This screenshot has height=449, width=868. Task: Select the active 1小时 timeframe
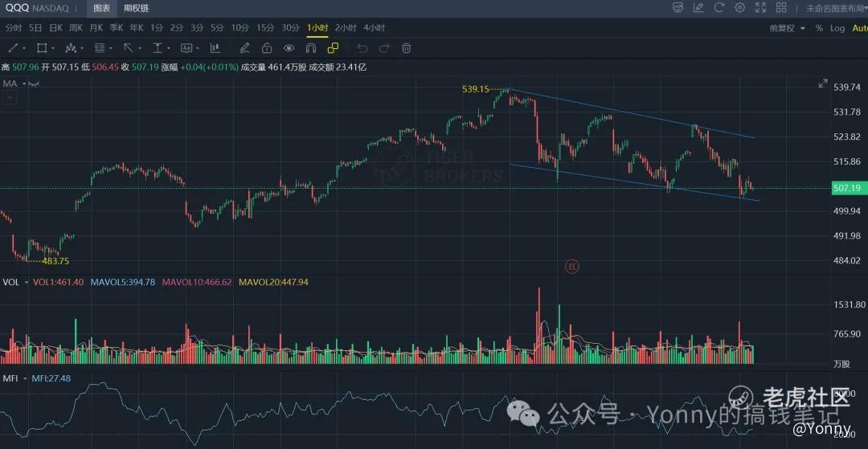coord(317,27)
